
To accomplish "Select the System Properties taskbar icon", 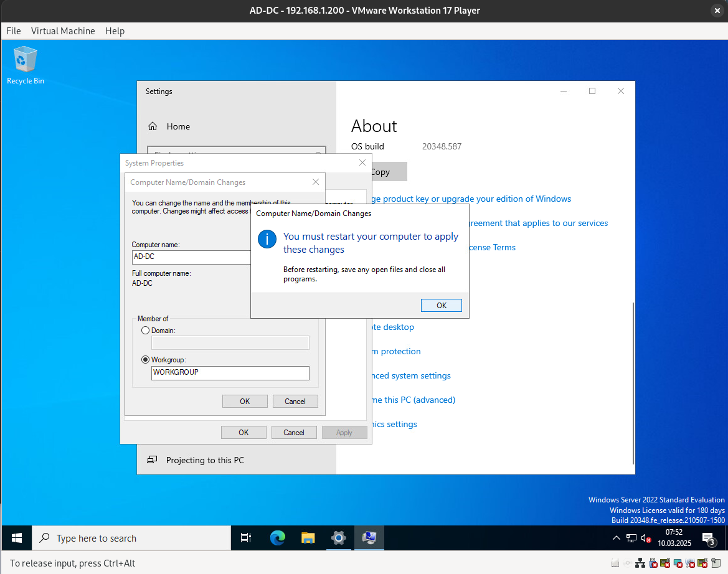I will tap(369, 538).
